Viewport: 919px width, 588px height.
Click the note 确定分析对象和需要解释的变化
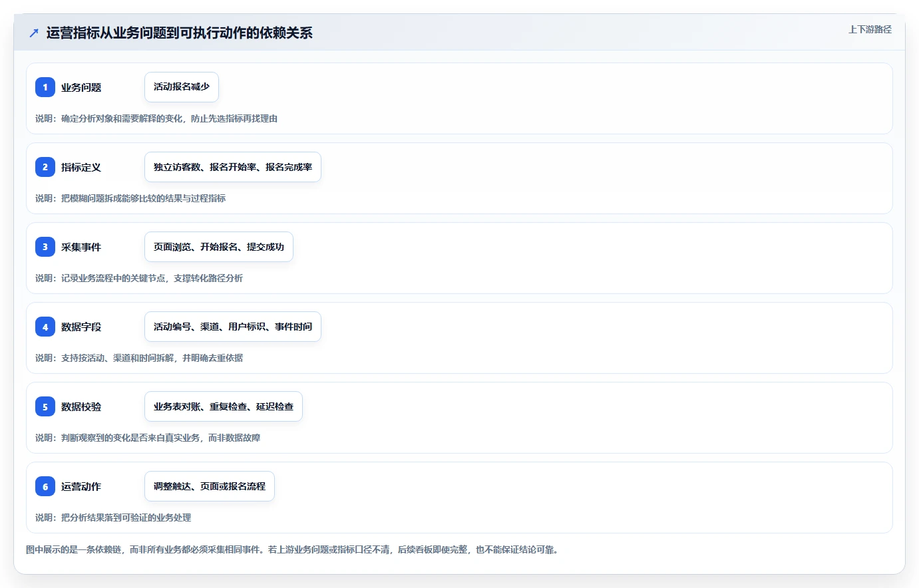(122, 118)
